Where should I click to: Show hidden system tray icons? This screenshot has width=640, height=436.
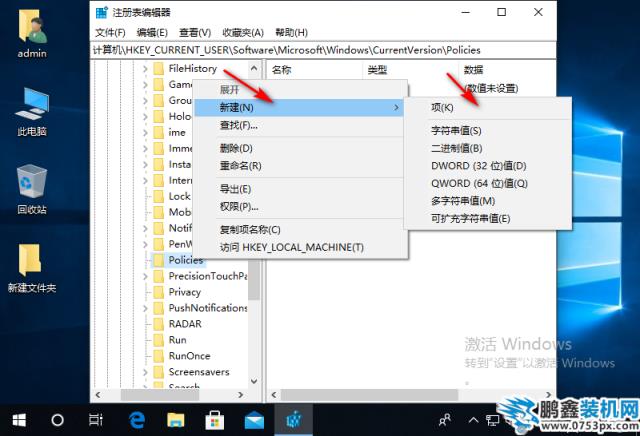point(473,420)
